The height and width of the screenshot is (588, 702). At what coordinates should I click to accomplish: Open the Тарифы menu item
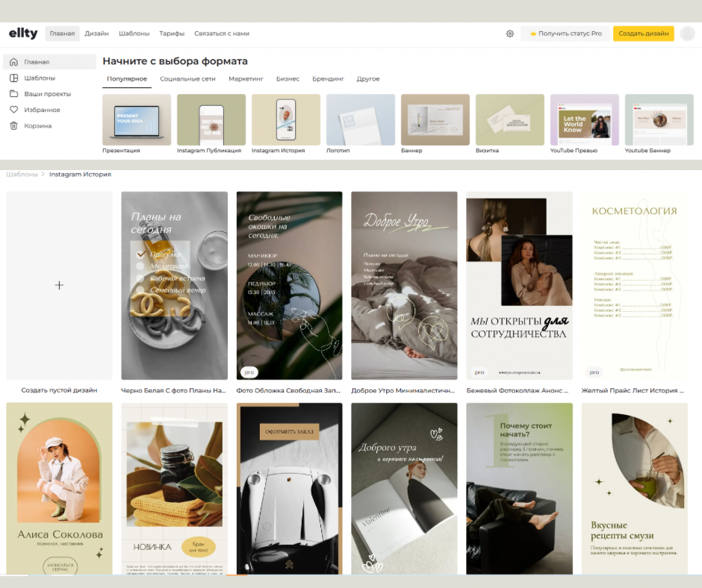click(x=170, y=34)
